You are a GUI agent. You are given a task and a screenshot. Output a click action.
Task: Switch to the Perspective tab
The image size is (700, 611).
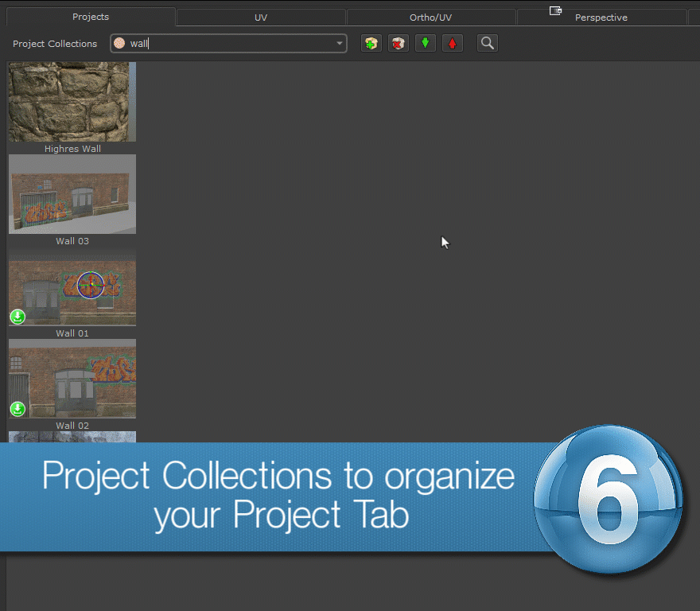tap(601, 18)
